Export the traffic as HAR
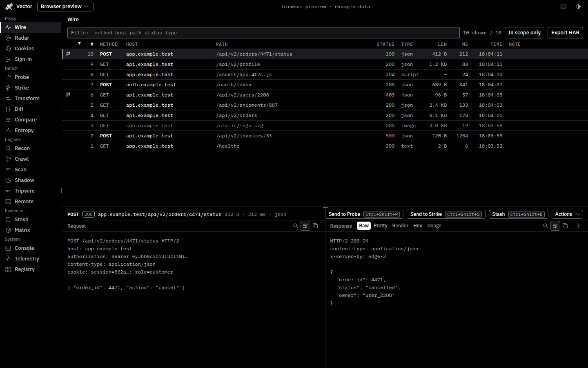 point(565,33)
